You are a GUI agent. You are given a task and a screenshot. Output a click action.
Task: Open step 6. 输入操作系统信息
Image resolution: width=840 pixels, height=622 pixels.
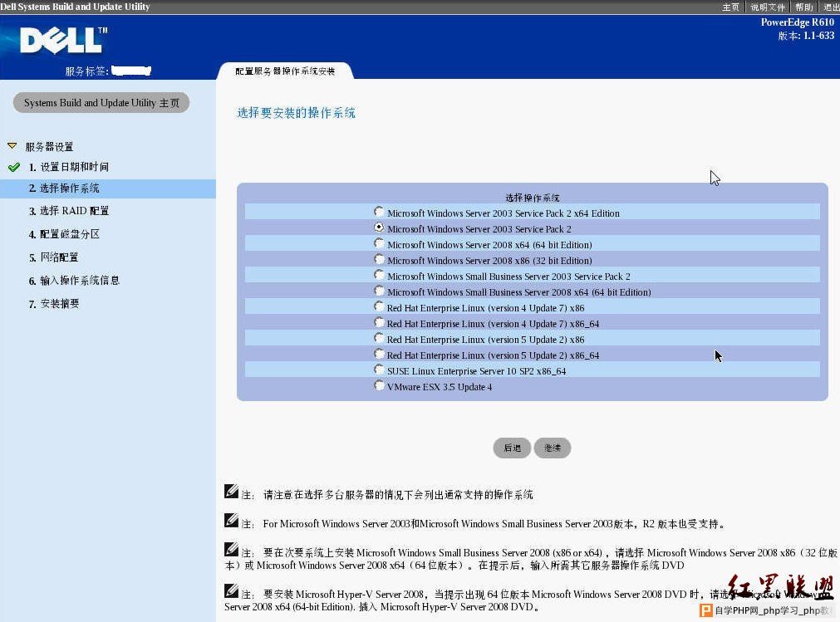point(74,281)
